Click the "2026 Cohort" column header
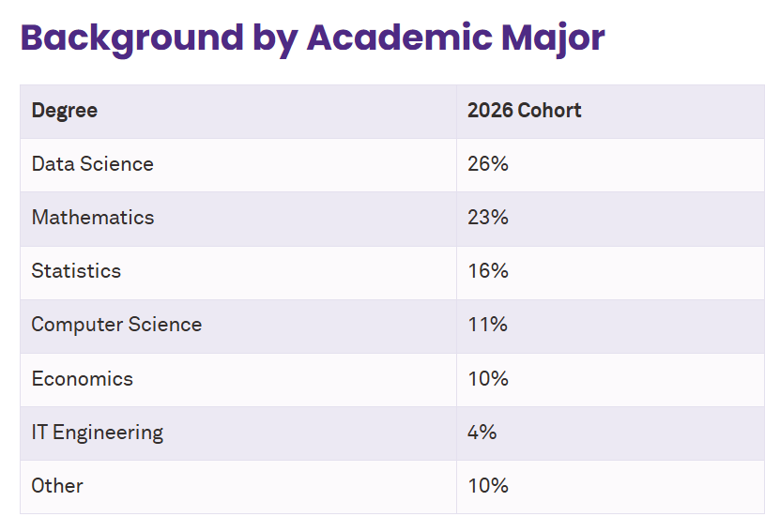The height and width of the screenshot is (532, 780). click(x=524, y=111)
